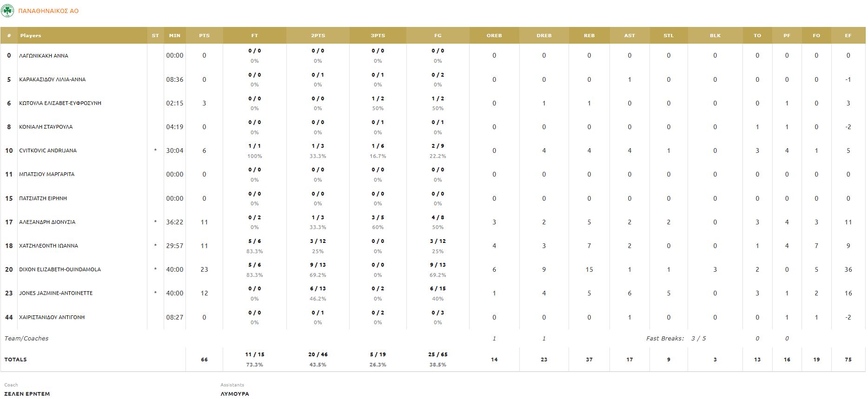Sort by the REB column header
This screenshot has width=868, height=399.
(x=589, y=36)
